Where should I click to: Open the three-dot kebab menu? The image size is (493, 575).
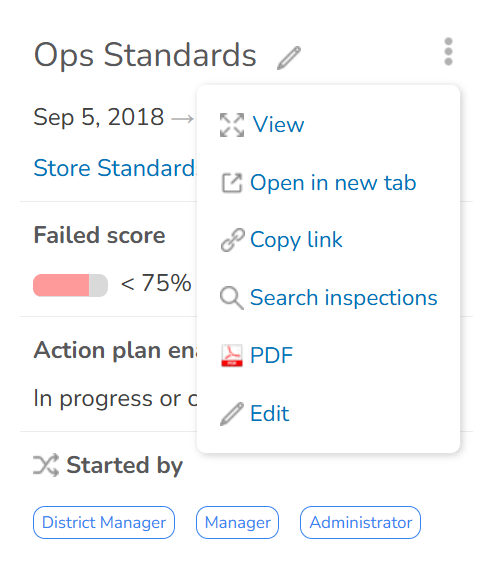point(448,52)
